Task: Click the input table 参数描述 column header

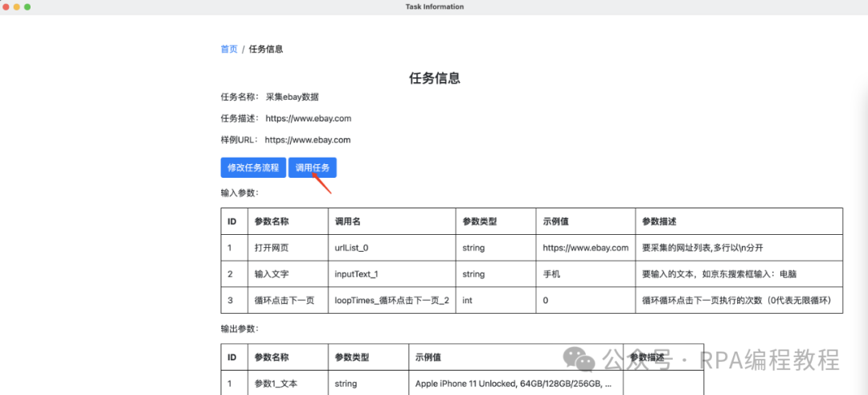Action: 739,221
